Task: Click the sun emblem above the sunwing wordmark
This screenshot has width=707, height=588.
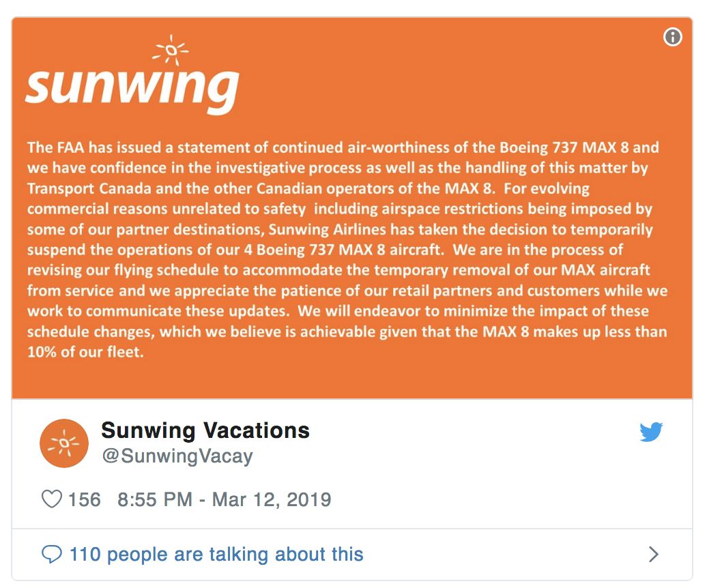Action: [x=171, y=50]
